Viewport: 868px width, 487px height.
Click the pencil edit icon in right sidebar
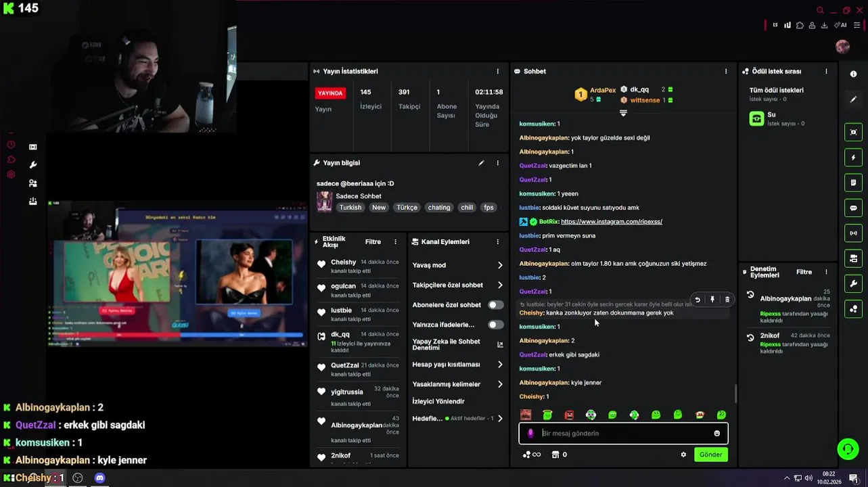pyautogui.click(x=853, y=99)
